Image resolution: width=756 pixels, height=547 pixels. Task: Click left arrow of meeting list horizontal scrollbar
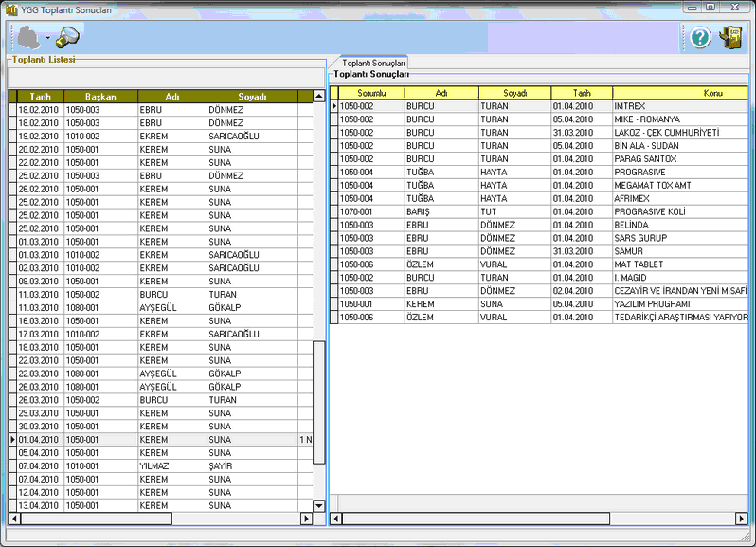(x=14, y=519)
